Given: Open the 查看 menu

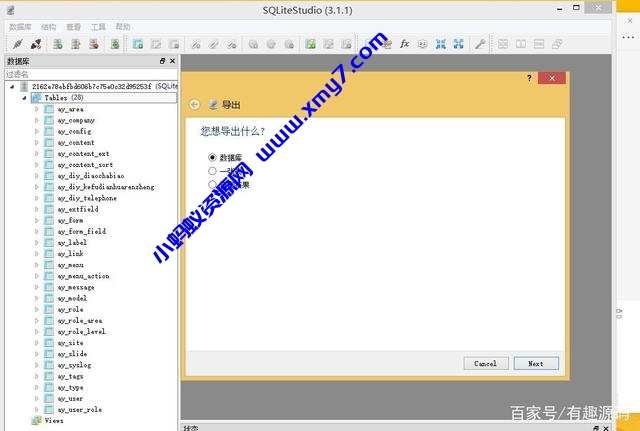Looking at the screenshot, I should pyautogui.click(x=73, y=27).
